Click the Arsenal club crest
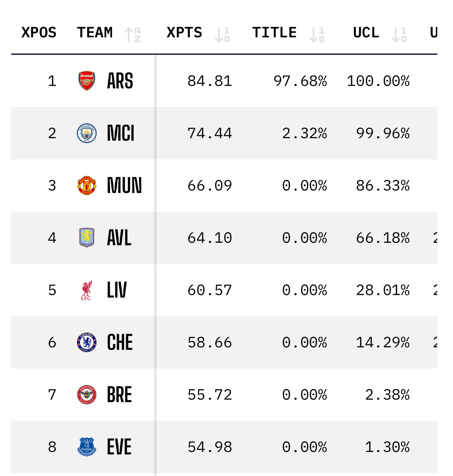This screenshot has width=453, height=476. click(x=87, y=81)
